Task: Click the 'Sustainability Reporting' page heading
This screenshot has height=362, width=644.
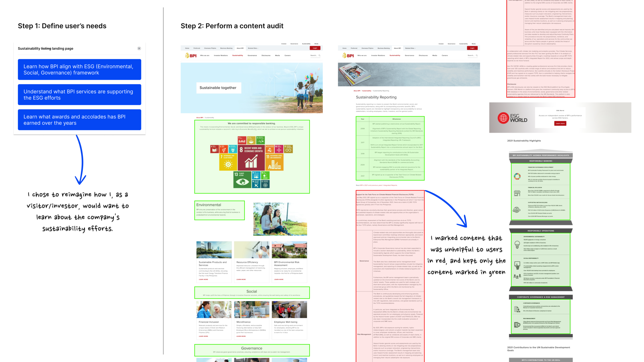Action: tap(376, 97)
